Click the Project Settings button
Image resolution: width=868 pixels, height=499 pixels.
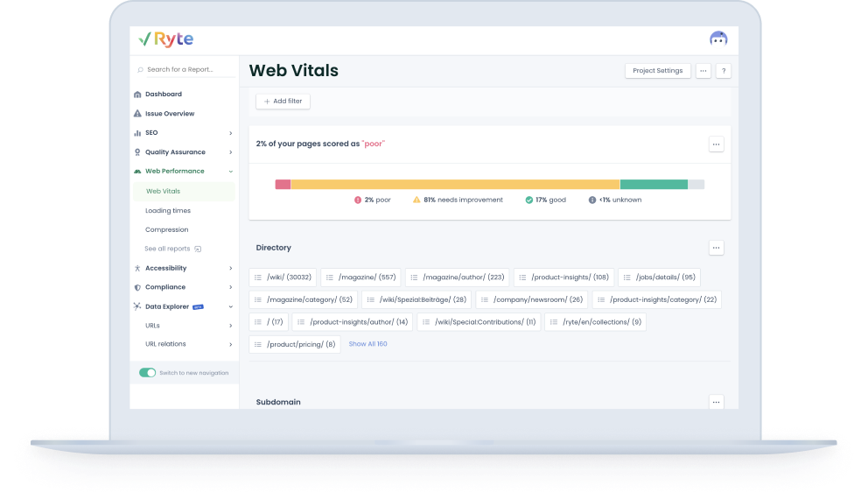point(658,71)
